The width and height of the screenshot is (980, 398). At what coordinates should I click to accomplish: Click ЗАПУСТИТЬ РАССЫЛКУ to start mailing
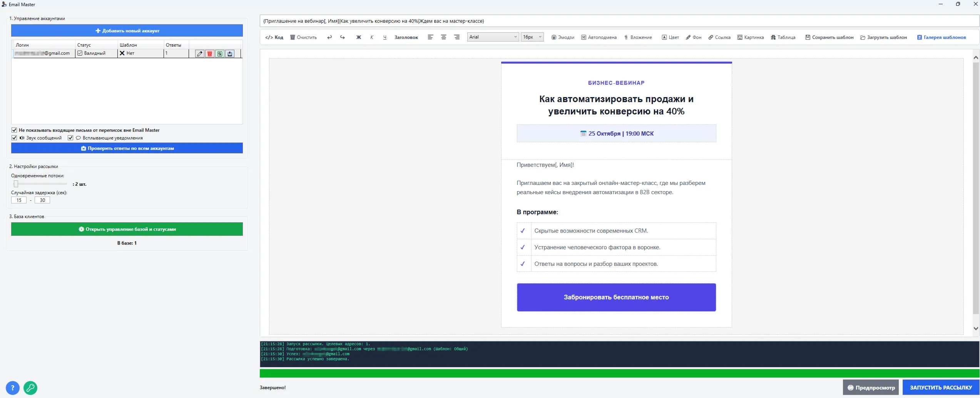[941, 388]
